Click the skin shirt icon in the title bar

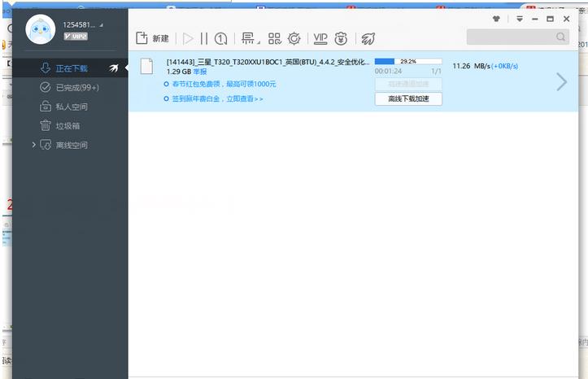coord(496,19)
